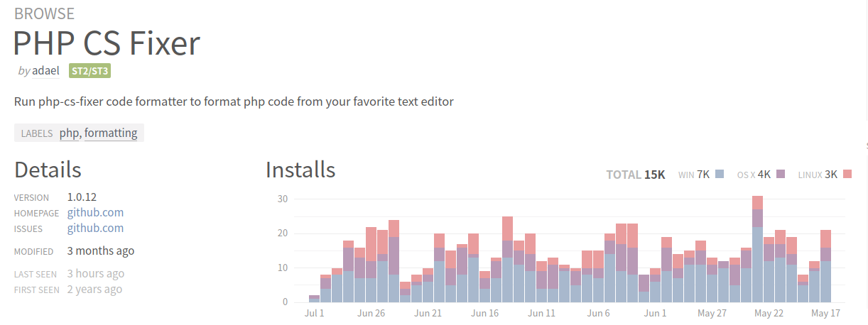Click the WIN legend color swatch
This screenshot has width=868, height=325.
coord(720,174)
